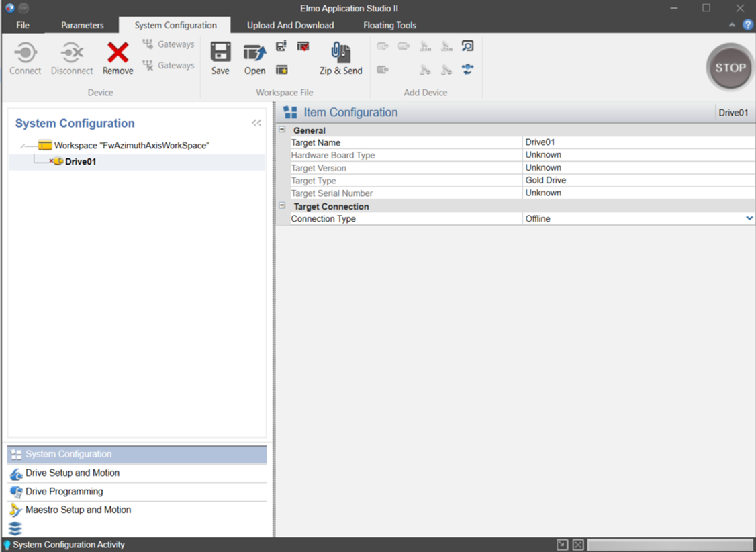This screenshot has height=552, width=756.
Task: Select the System Configuration ribbon tab
Action: [x=175, y=25]
